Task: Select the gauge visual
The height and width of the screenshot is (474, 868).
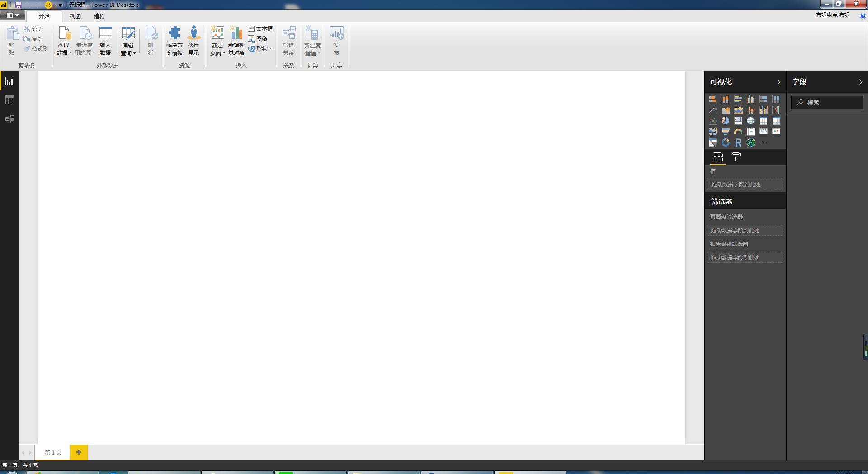Action: click(738, 132)
